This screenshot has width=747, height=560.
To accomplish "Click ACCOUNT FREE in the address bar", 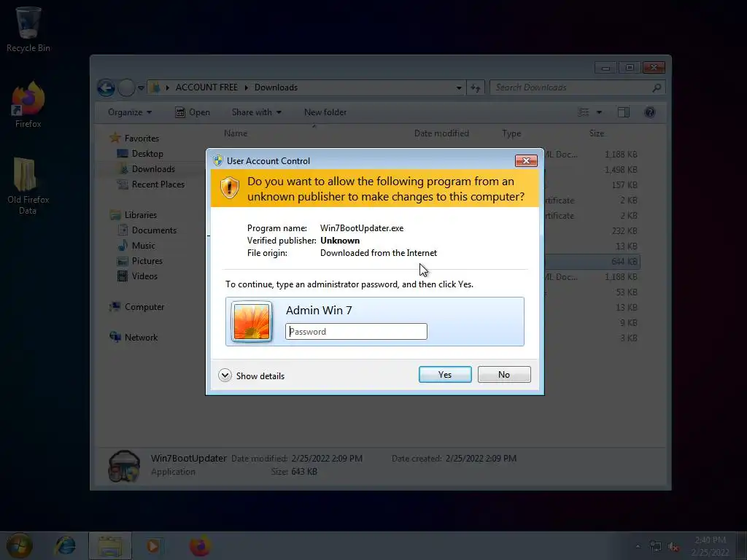I will [206, 87].
